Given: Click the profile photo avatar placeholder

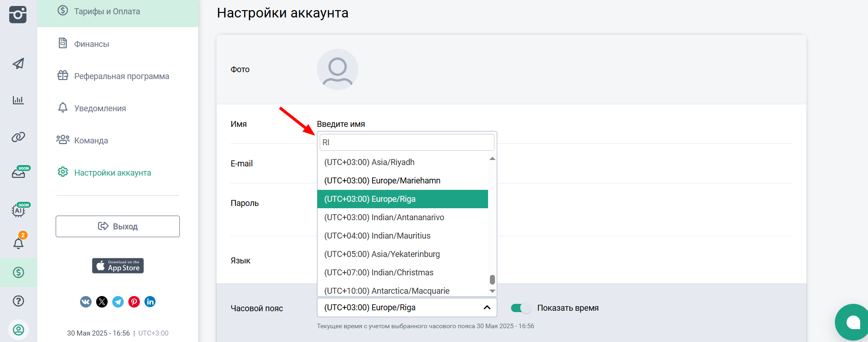Looking at the screenshot, I should pyautogui.click(x=338, y=69).
